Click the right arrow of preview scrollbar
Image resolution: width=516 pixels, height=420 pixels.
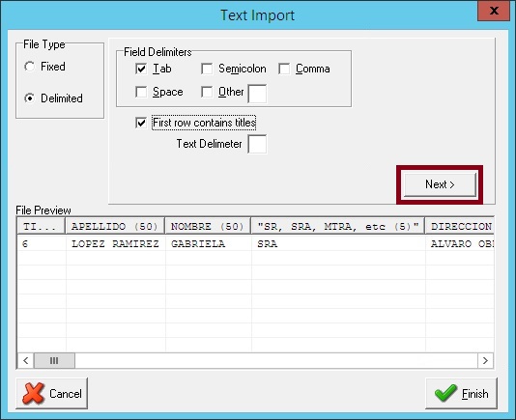485,360
